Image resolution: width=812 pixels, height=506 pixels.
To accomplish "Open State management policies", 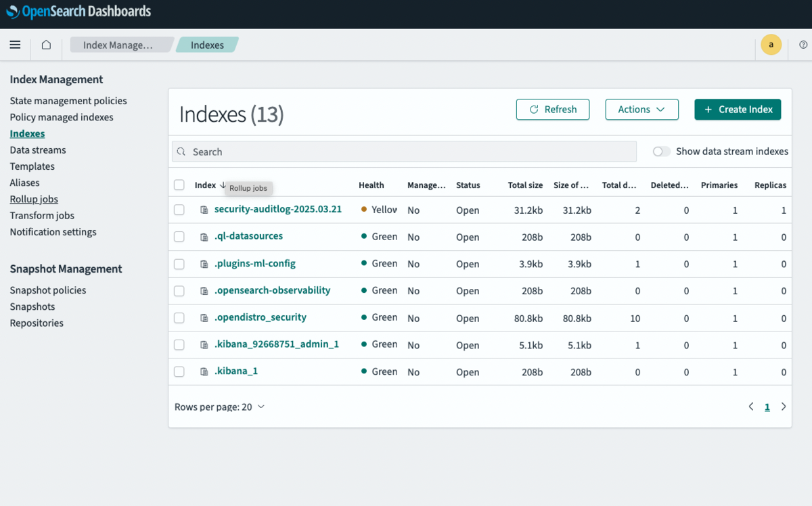I will (68, 101).
